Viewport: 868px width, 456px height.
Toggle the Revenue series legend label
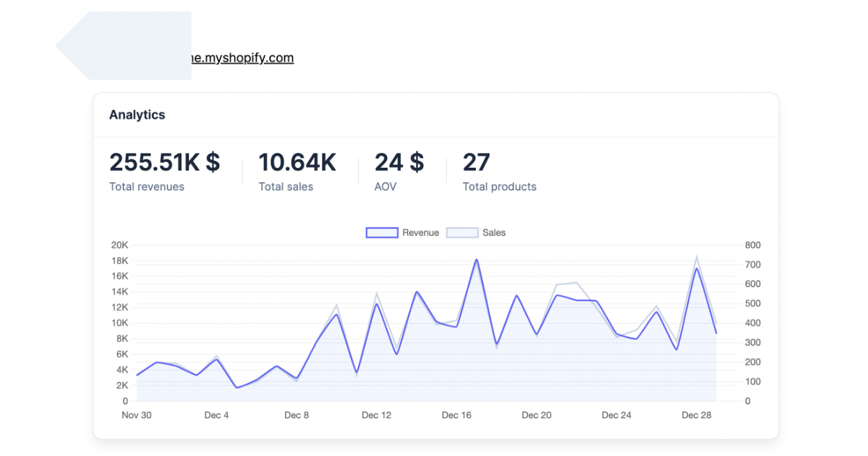click(x=420, y=233)
